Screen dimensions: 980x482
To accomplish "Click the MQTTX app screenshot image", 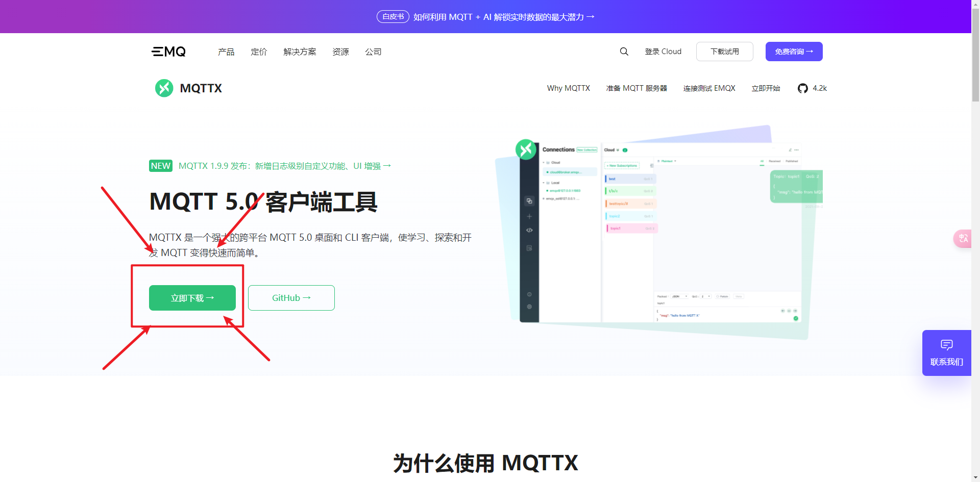I will tap(659, 232).
